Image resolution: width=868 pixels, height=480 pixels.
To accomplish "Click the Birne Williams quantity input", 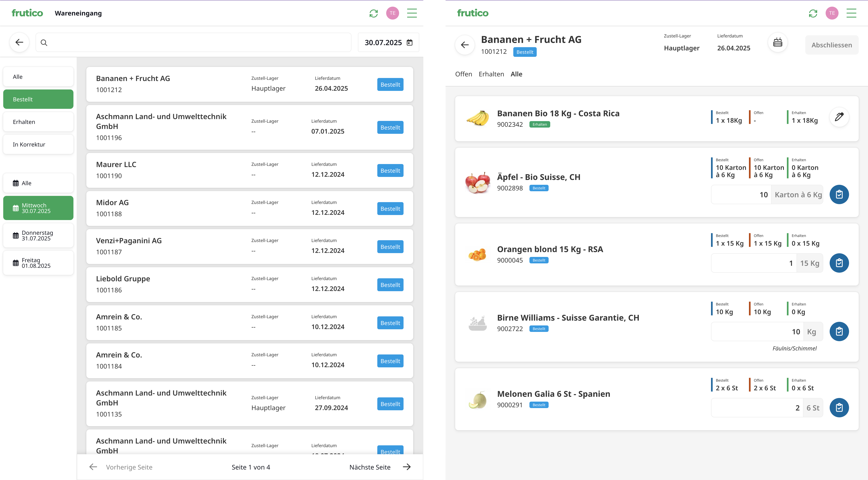I will pyautogui.click(x=757, y=331).
